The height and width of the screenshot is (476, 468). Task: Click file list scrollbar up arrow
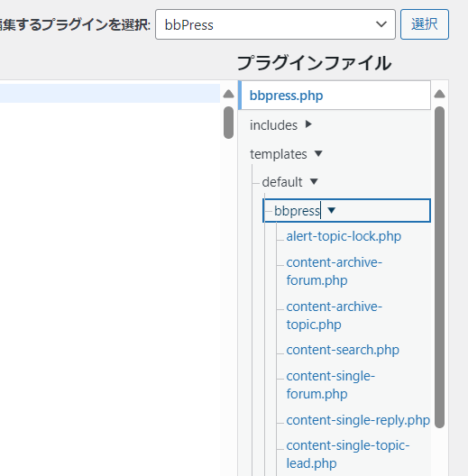pos(439,94)
